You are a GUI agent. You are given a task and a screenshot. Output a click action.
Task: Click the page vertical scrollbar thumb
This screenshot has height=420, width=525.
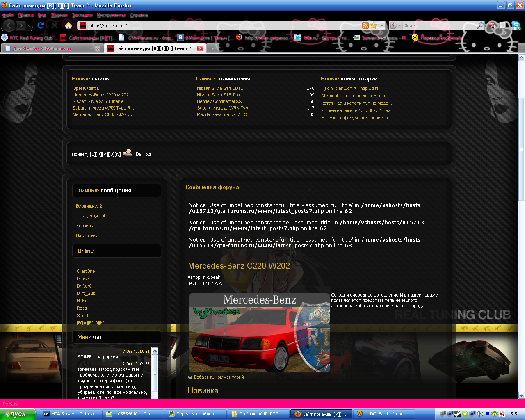click(x=522, y=149)
